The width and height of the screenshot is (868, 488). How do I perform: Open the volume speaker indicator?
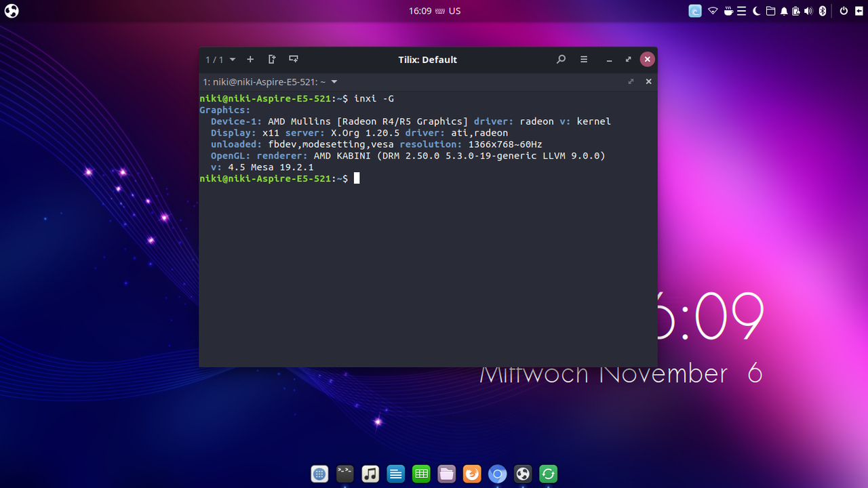point(809,11)
